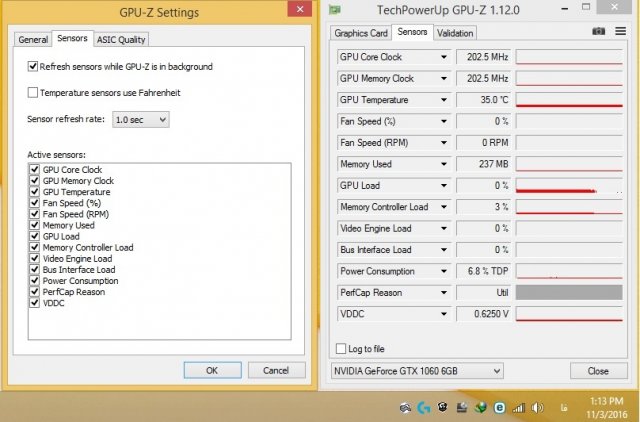Expand the GPU Core Clock sensor dropdown
This screenshot has width=640, height=422.
coord(443,57)
